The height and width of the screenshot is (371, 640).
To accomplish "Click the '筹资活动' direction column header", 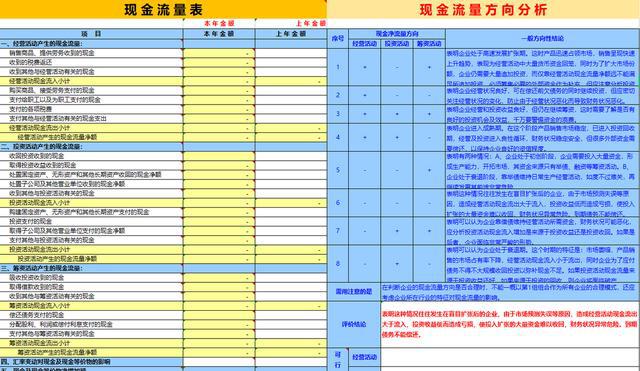I will tap(429, 44).
